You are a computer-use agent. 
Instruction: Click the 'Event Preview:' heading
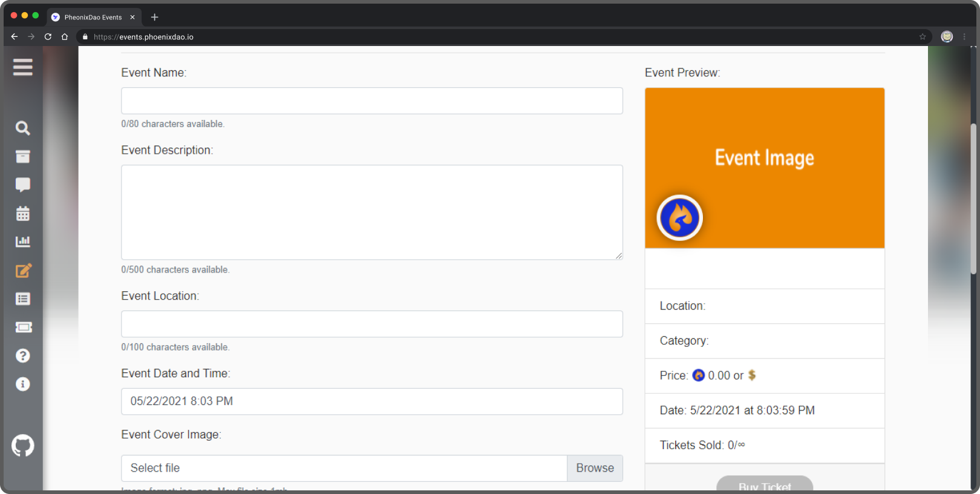(x=682, y=73)
